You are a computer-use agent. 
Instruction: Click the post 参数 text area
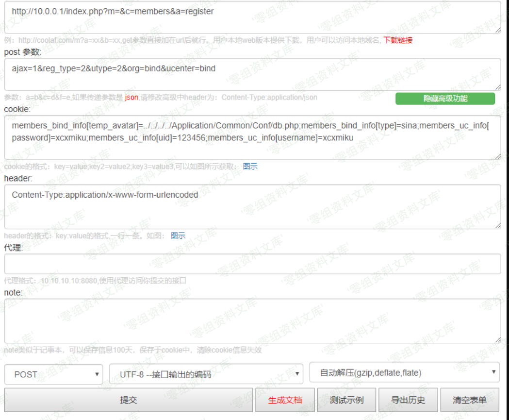(x=252, y=74)
